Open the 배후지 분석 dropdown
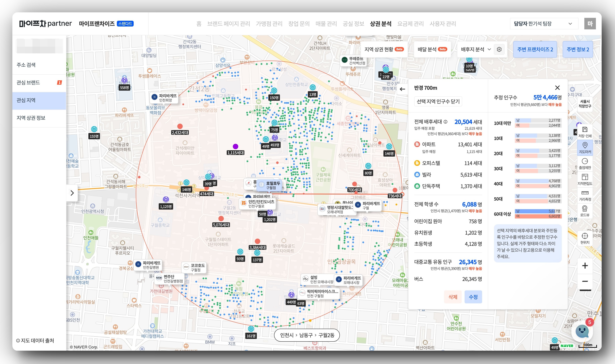 coord(476,49)
